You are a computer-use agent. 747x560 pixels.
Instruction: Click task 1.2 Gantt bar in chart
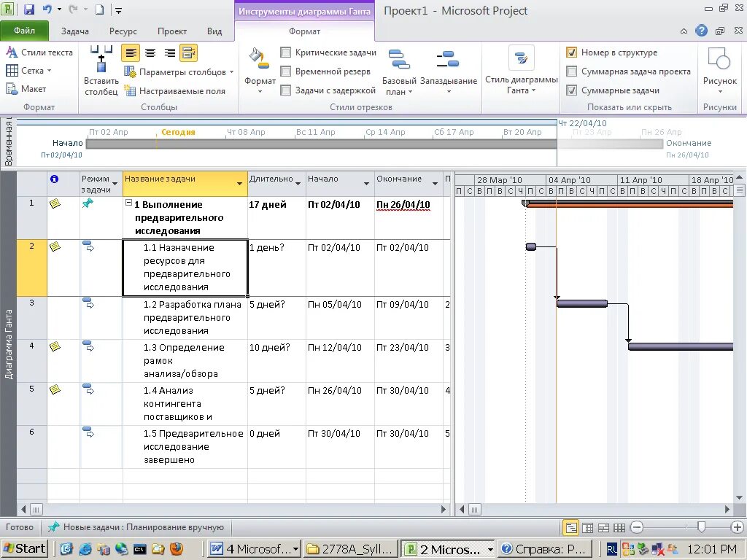pyautogui.click(x=581, y=304)
